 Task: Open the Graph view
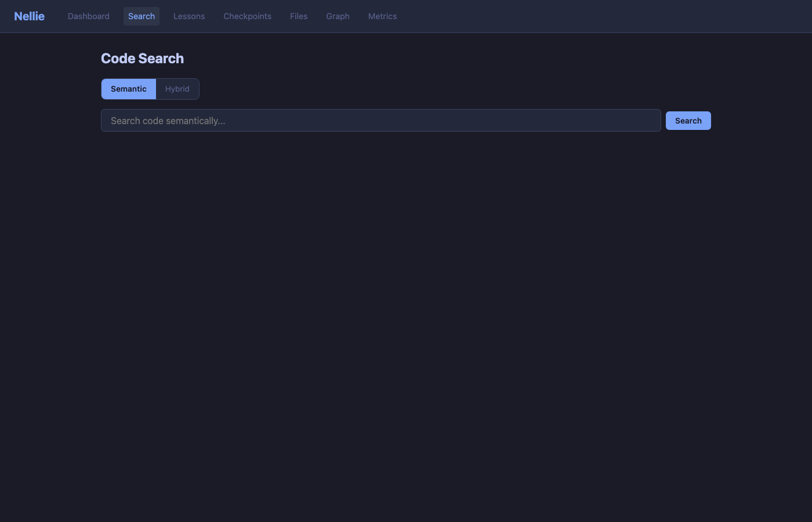point(338,16)
